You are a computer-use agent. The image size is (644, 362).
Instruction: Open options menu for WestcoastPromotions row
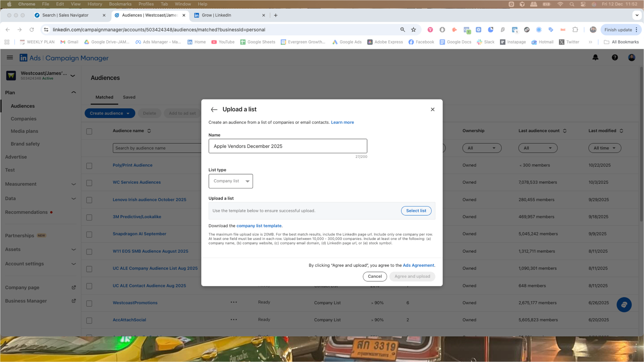234,302
